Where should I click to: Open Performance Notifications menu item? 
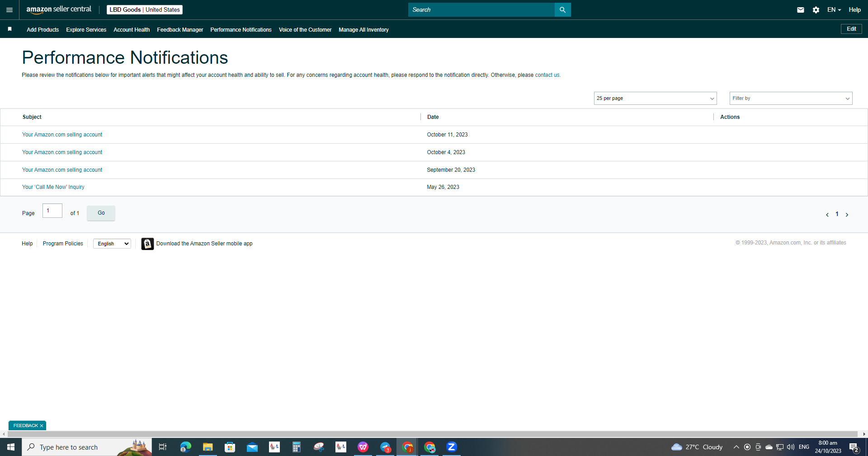(241, 30)
